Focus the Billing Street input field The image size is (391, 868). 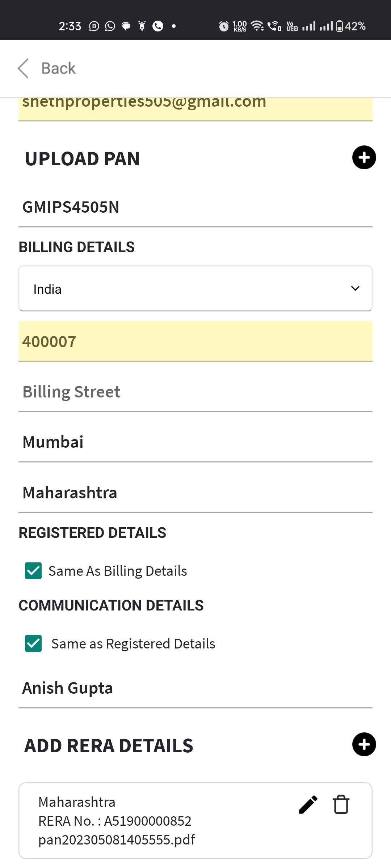pyautogui.click(x=195, y=392)
